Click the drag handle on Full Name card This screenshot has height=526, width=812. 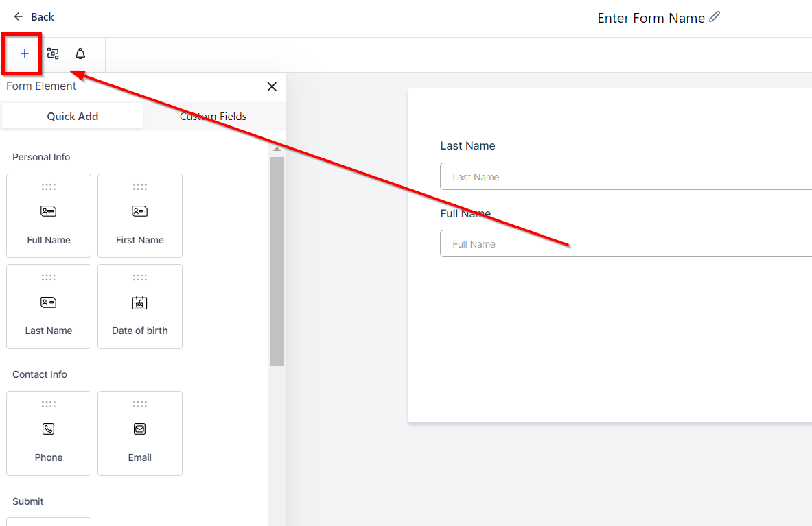(49, 187)
